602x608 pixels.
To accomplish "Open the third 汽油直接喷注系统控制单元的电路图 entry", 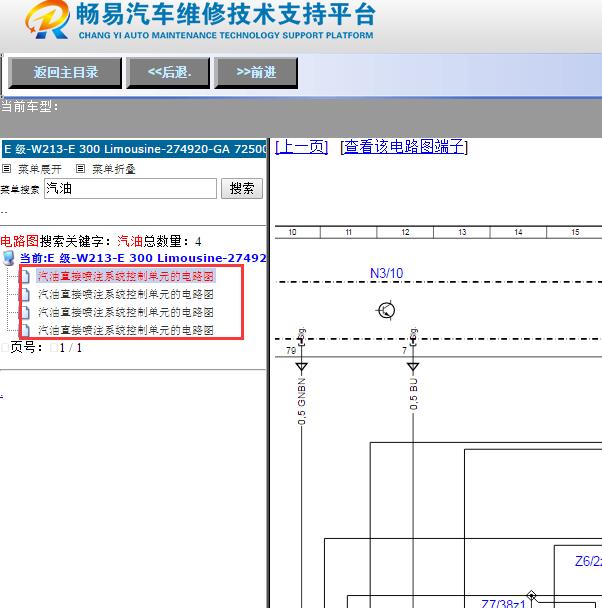I will [x=126, y=312].
